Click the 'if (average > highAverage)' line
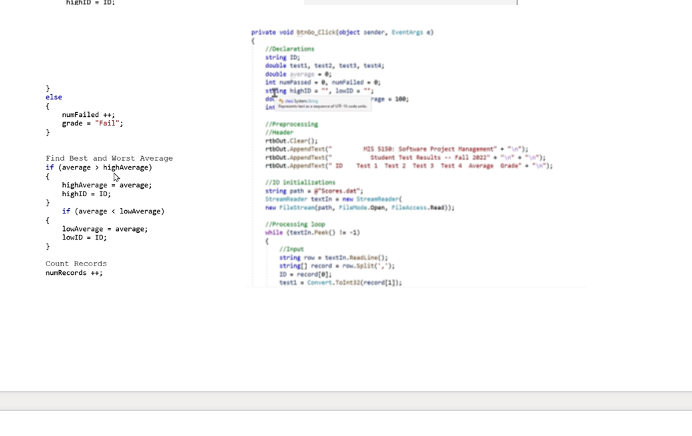The image size is (692, 436). pos(99,168)
